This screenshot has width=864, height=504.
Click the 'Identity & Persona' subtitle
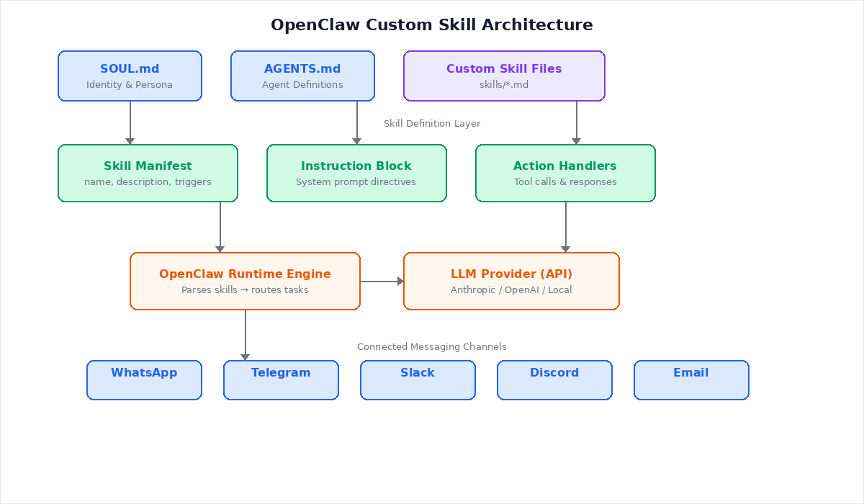tap(130, 85)
